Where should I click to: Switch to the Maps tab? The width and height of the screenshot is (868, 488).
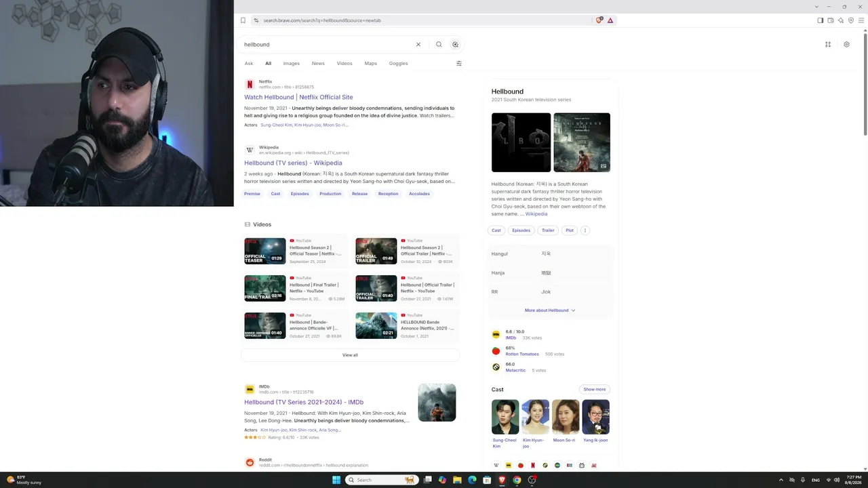(370, 64)
